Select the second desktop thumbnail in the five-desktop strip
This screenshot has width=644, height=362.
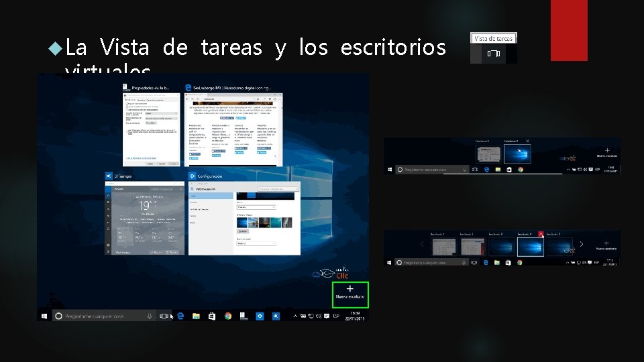473,247
